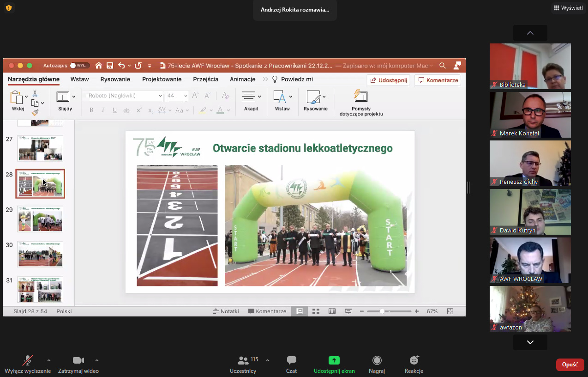The image size is (588, 377).
Task: Select slide 27 thumbnail
Action: coord(40,148)
